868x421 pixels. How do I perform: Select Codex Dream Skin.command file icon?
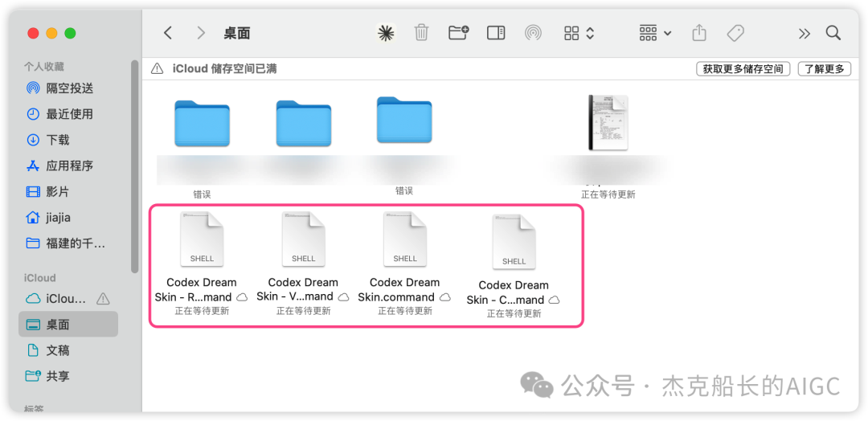point(404,239)
